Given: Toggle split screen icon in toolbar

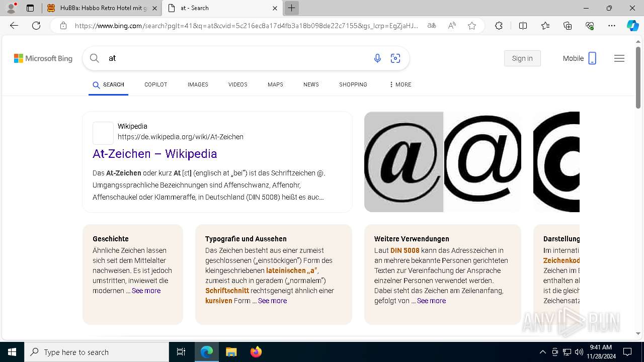Looking at the screenshot, I should (x=523, y=26).
